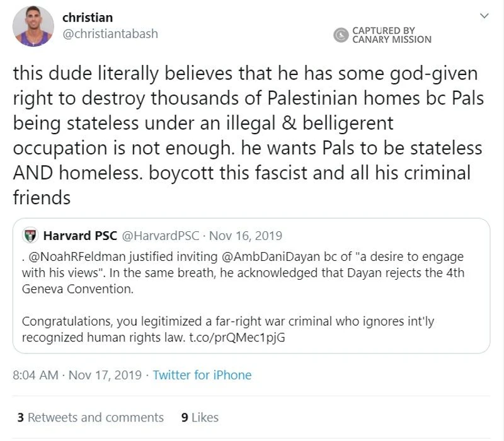Click the Harvard PSC shield avatar
This screenshot has width=504, height=441.
tap(30, 235)
